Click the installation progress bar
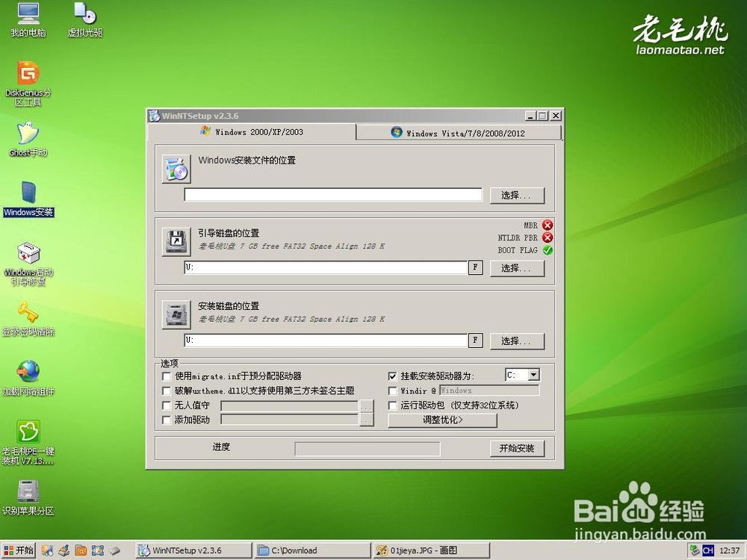The width and height of the screenshot is (747, 560). 368,449
